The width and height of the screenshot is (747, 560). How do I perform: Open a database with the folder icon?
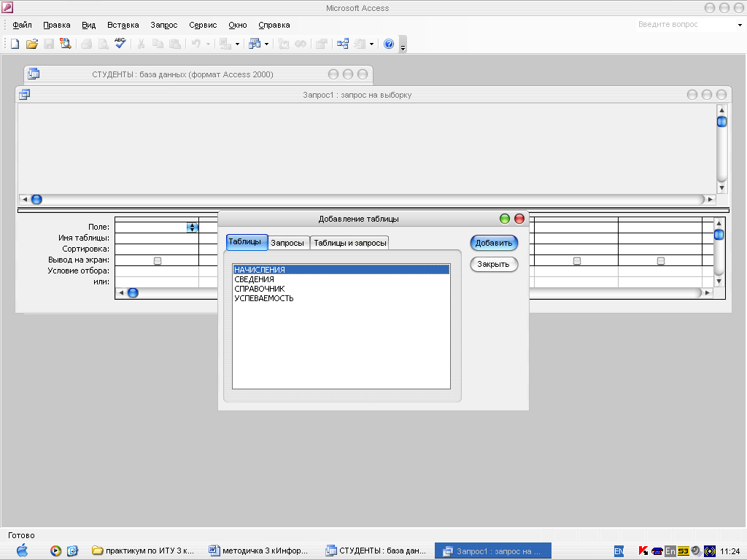[32, 44]
